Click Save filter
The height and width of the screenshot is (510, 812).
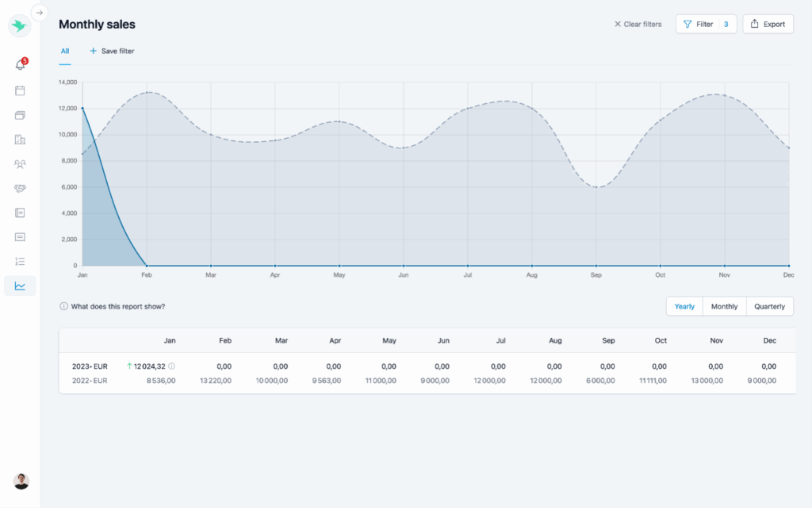tap(112, 51)
